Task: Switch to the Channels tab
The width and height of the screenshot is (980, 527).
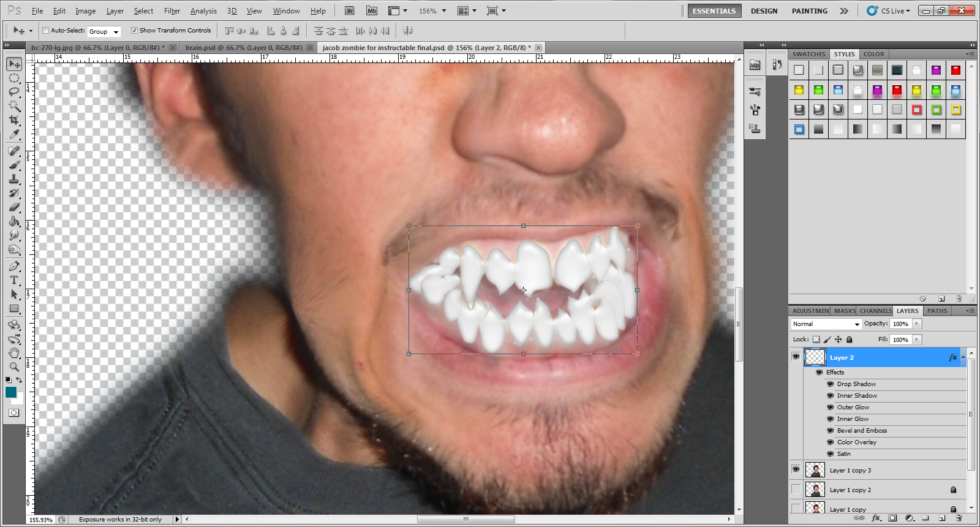Action: tap(875, 311)
